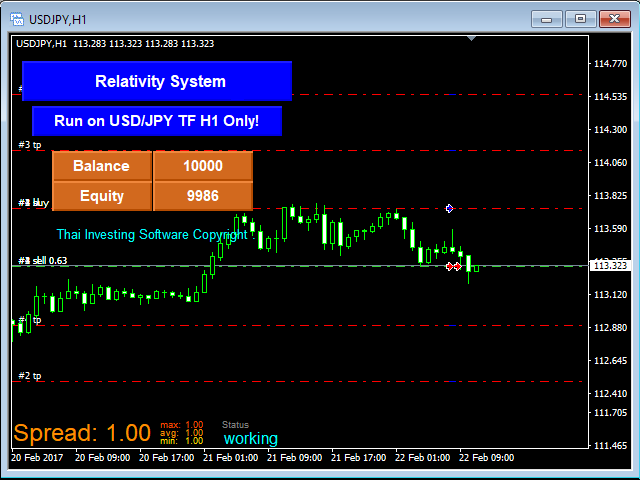Click the gray chart shift triangle at top
The height and width of the screenshot is (480, 640).
pos(472,39)
